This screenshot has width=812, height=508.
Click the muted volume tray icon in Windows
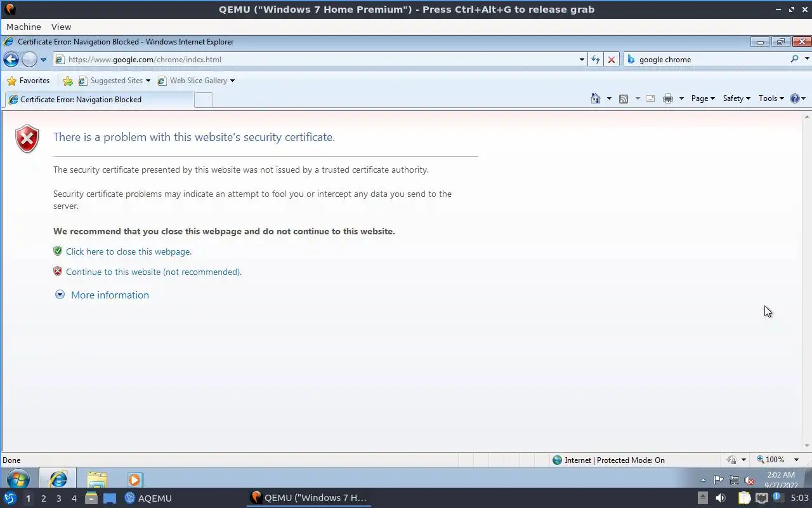pos(749,480)
